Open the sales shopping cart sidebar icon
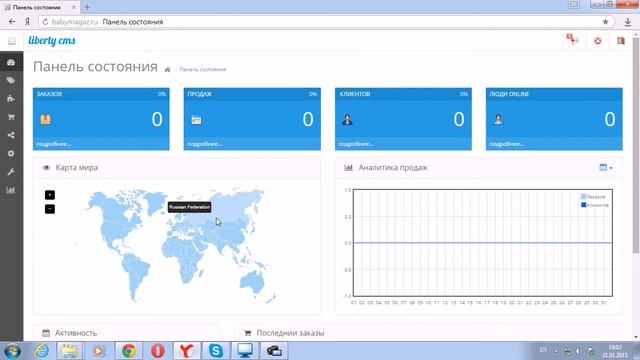 (x=11, y=117)
